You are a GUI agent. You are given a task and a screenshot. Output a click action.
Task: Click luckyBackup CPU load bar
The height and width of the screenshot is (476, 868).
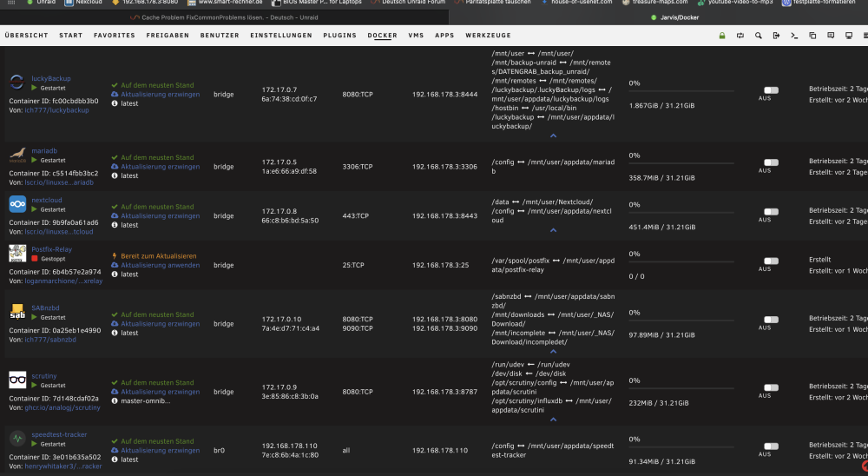681,91
